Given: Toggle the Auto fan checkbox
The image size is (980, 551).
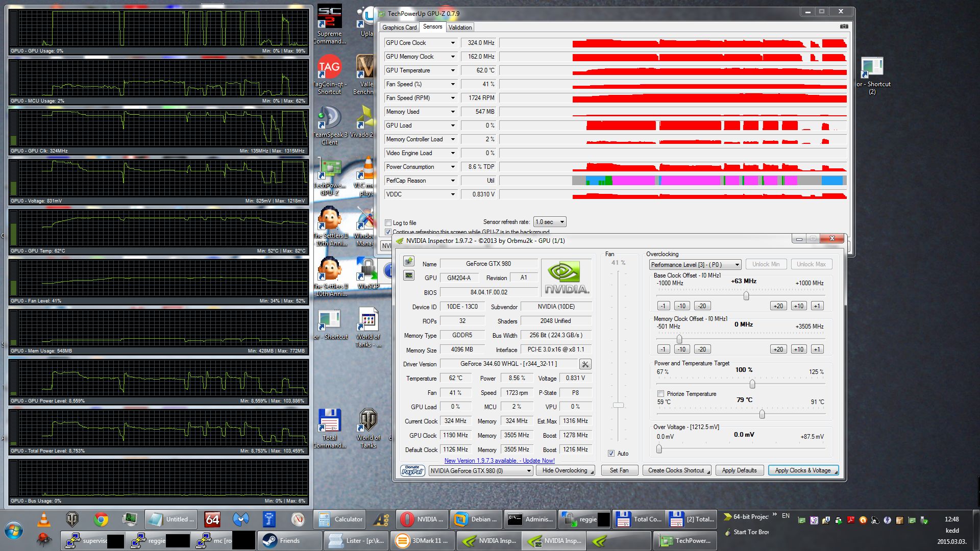Looking at the screenshot, I should click(x=611, y=453).
